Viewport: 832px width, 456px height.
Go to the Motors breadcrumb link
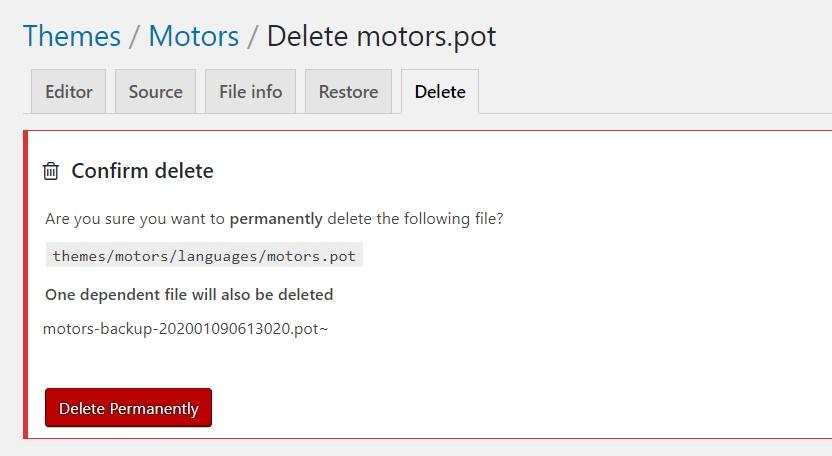tap(194, 37)
